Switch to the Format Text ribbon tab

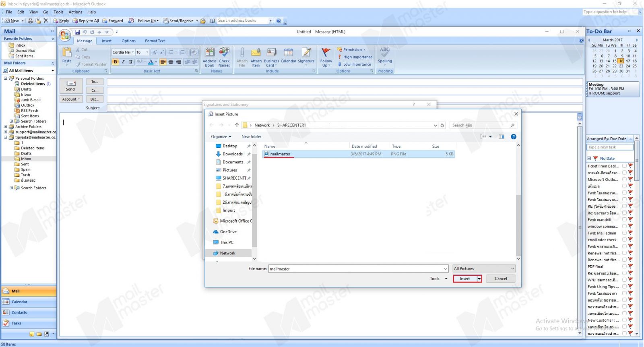pos(155,41)
